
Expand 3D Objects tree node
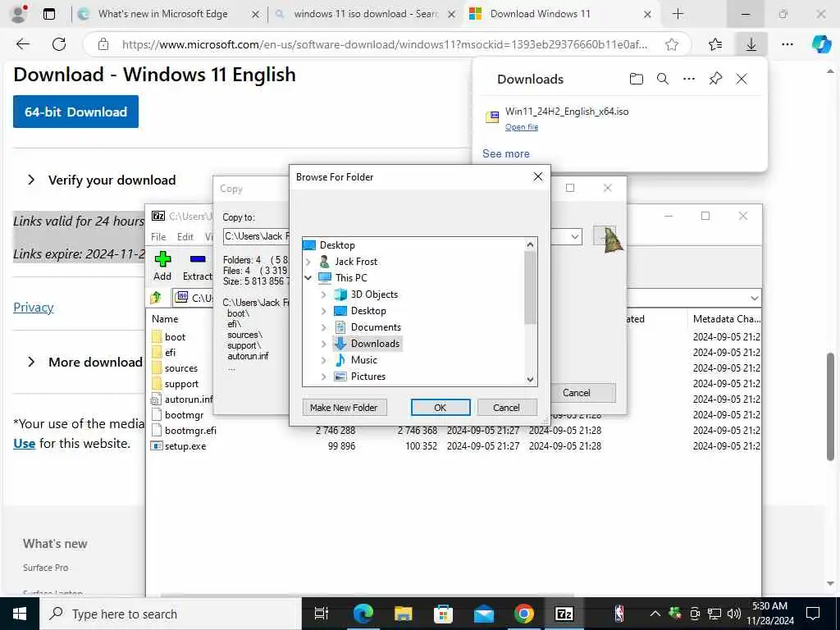tap(323, 294)
